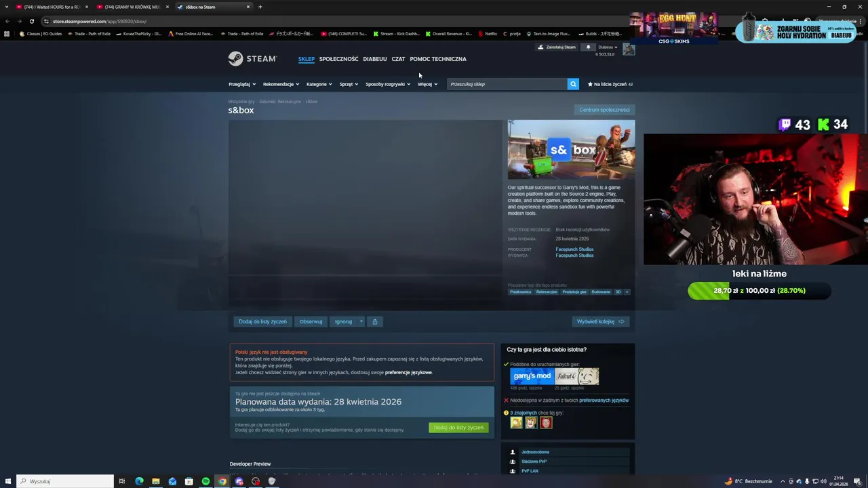Click the Ignoruj button
Image resolution: width=868 pixels, height=488 pixels.
344,321
